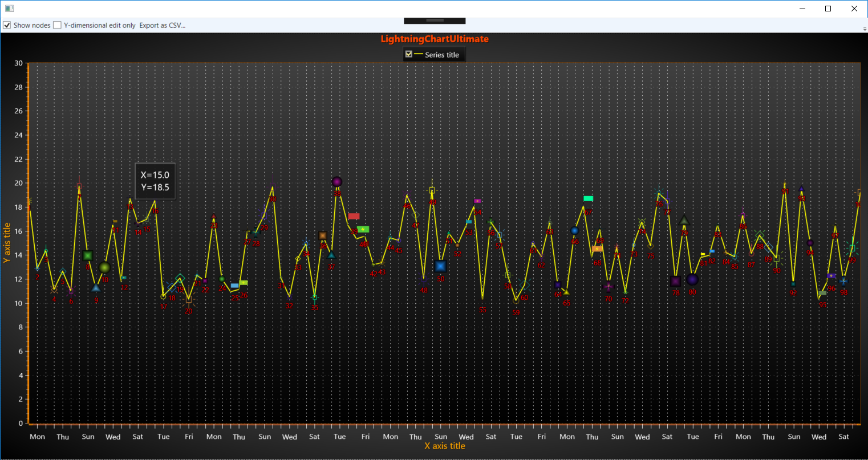Click the X axis title label
Screen dimensions: 868x460
[445, 446]
